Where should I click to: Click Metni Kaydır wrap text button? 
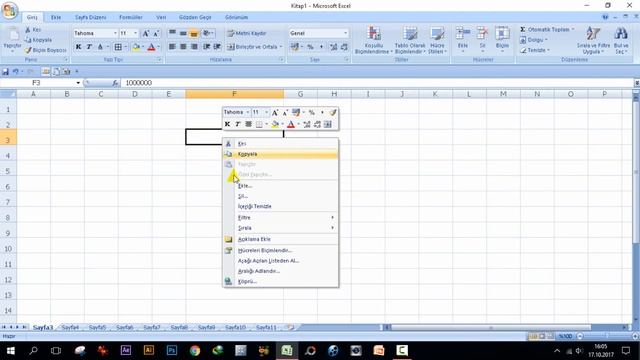[x=247, y=33]
